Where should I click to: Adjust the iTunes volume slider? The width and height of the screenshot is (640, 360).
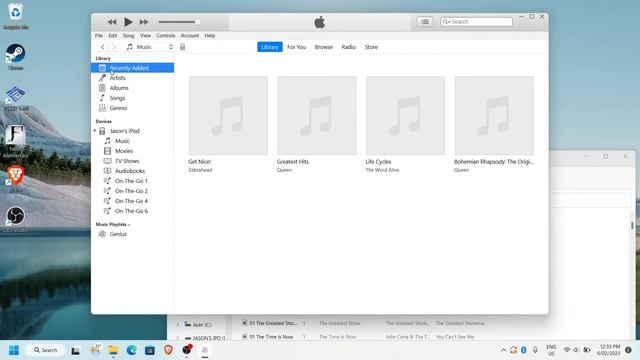click(179, 22)
